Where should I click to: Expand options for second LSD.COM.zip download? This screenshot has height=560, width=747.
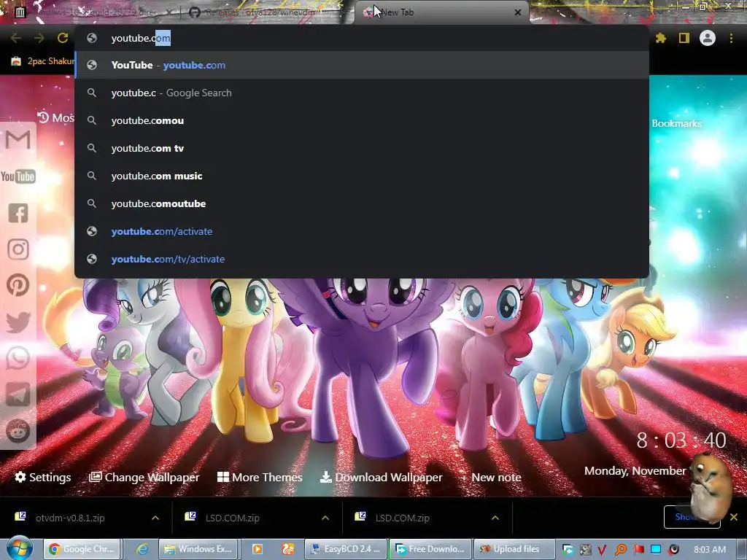[x=495, y=518]
